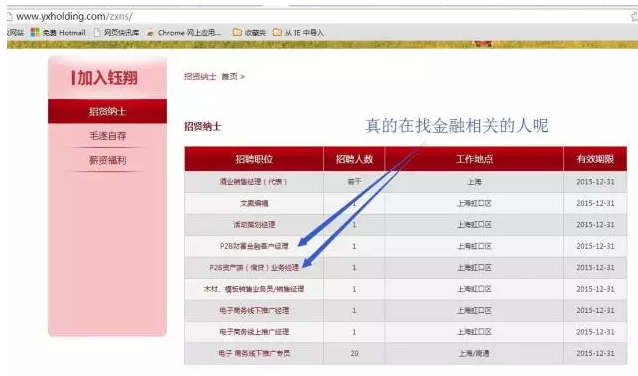Viewport: 638px width, 376px height.
Task: Click the headcount cell showing 20
Action: [354, 353]
